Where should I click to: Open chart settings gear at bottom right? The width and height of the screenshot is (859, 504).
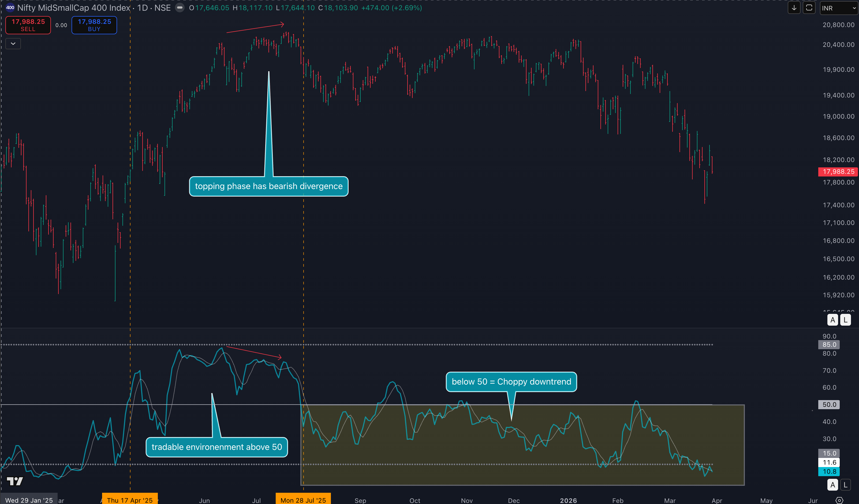(x=839, y=500)
